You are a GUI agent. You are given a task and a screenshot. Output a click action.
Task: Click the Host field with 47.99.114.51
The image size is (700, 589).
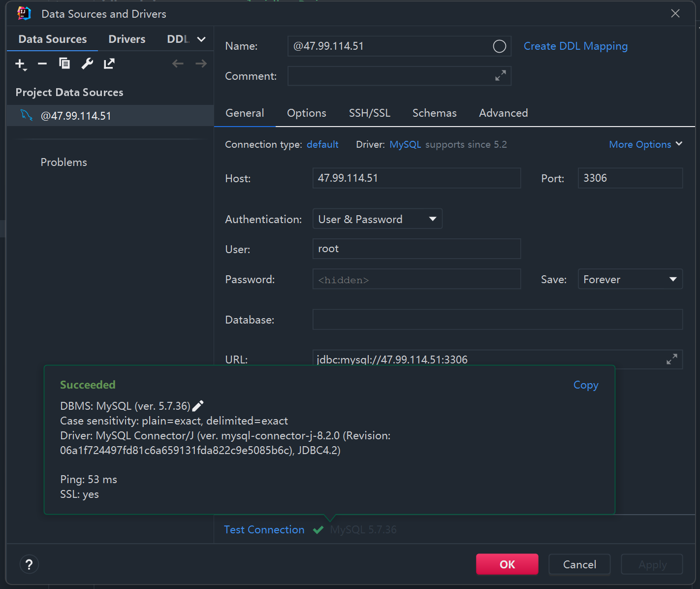416,178
